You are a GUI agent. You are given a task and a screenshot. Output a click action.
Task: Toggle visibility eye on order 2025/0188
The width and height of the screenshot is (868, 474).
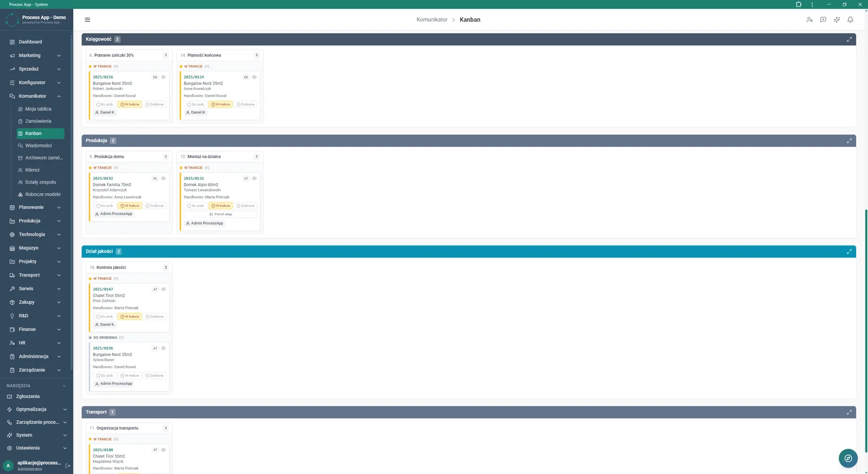[163, 450]
